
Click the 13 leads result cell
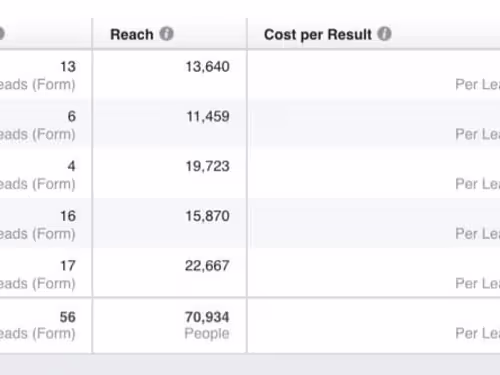tap(46, 75)
